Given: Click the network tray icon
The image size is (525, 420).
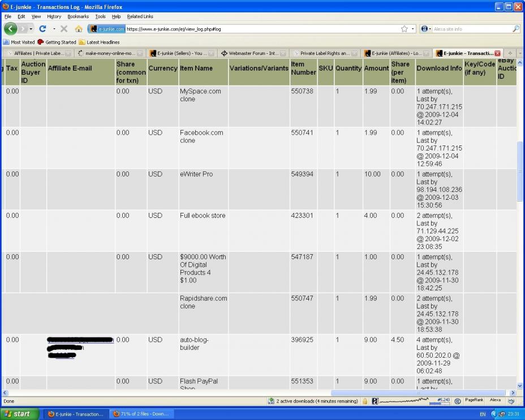Looking at the screenshot, I should 502,414.
